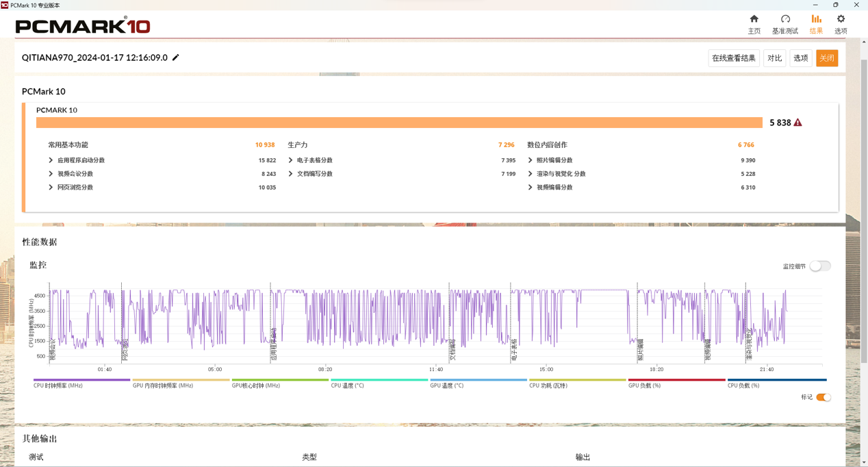
Task: Open the 选项 gear icon in the top navigation
Action: point(841,19)
